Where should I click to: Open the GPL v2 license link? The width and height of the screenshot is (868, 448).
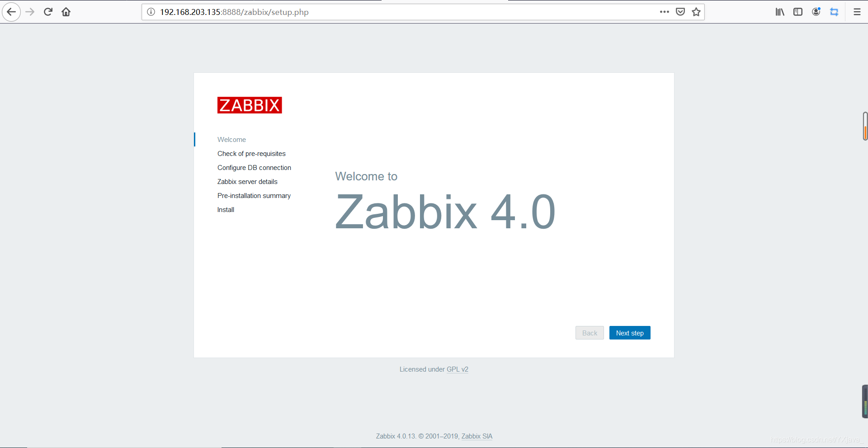click(458, 369)
